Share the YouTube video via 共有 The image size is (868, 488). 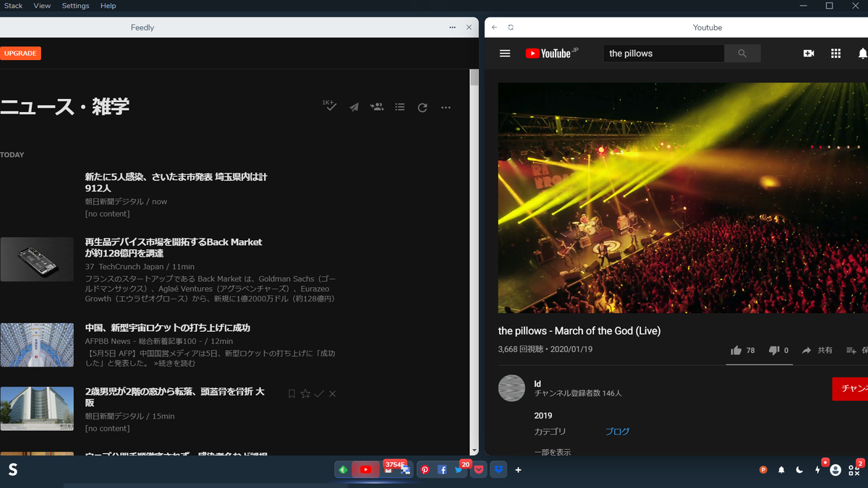pos(817,351)
